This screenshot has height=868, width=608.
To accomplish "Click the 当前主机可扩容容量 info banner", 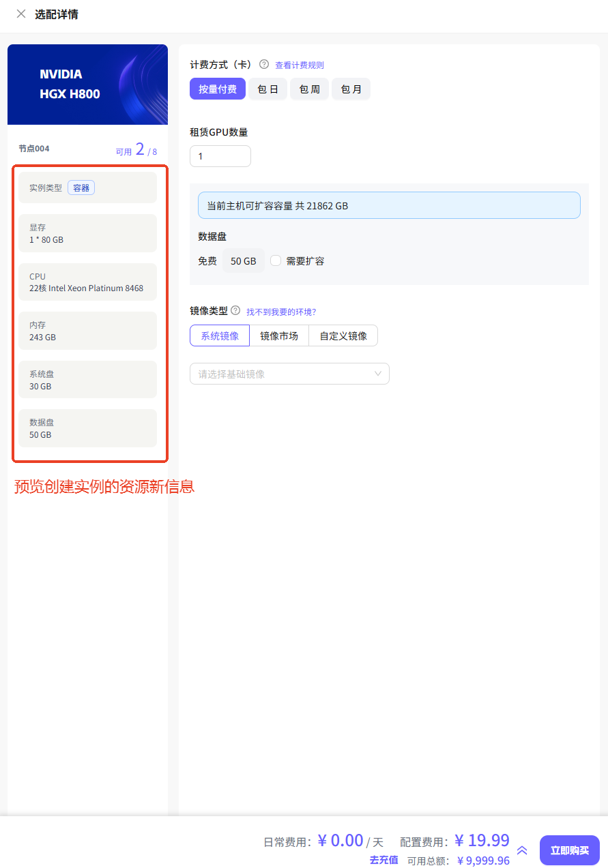I will pos(389,205).
